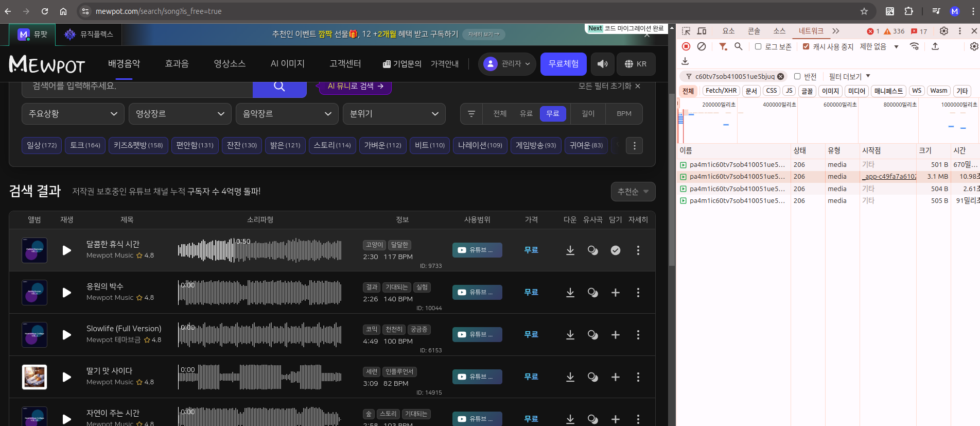Screen dimensions: 980x426
Task: Reset filters with 모든 필터 초기화
Action: (609, 86)
